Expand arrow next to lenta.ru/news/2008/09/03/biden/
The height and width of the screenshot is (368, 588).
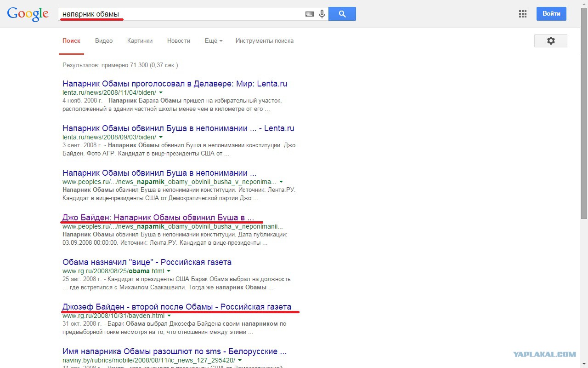click(x=161, y=138)
